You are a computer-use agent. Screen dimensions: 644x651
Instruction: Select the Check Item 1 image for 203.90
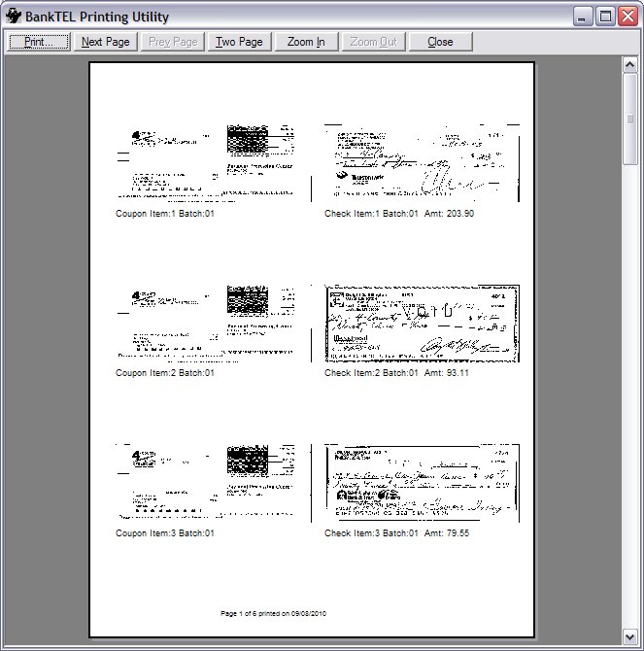(x=422, y=163)
